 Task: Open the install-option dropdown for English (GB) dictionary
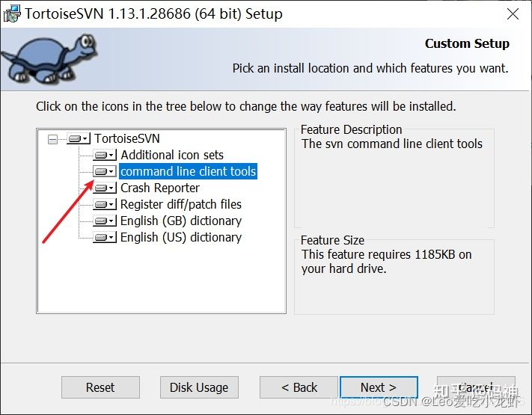click(x=105, y=221)
